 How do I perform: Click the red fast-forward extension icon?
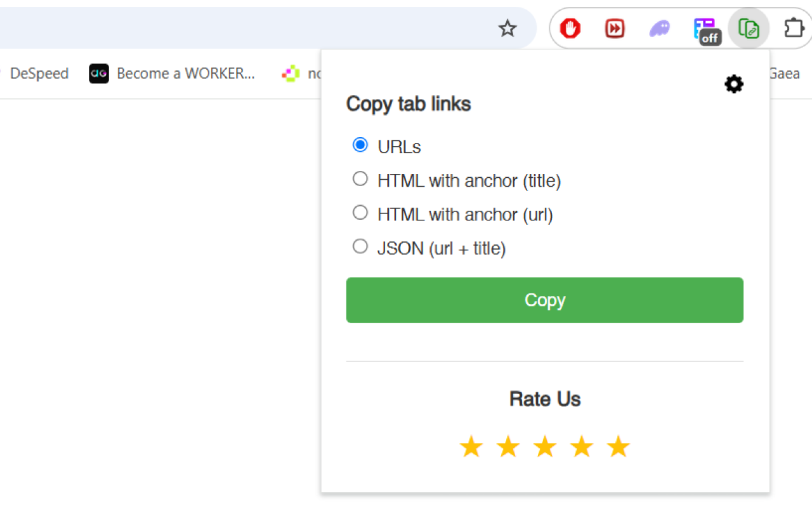[x=615, y=29]
